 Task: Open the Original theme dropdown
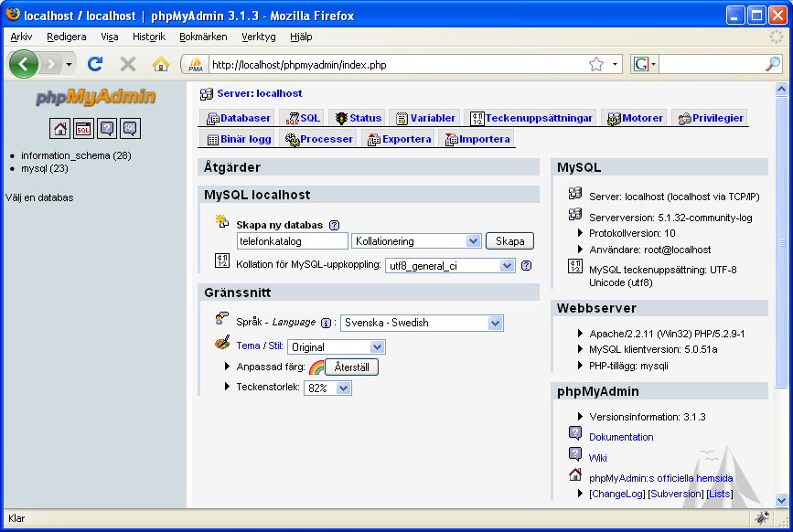tap(337, 347)
